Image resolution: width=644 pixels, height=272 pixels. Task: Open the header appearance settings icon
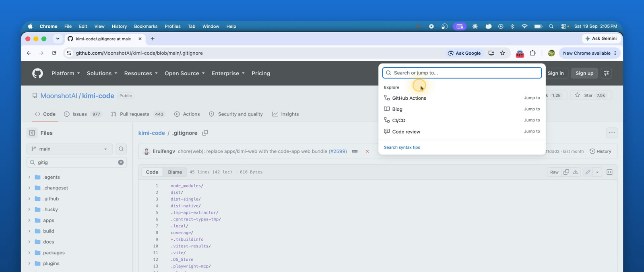click(606, 73)
